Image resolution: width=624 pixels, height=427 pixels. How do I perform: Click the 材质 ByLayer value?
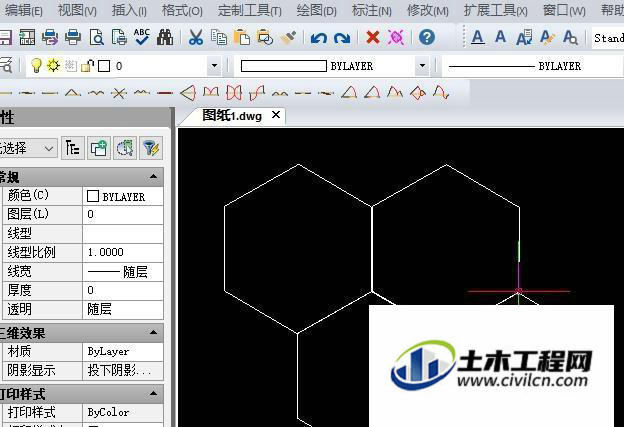[x=123, y=352]
